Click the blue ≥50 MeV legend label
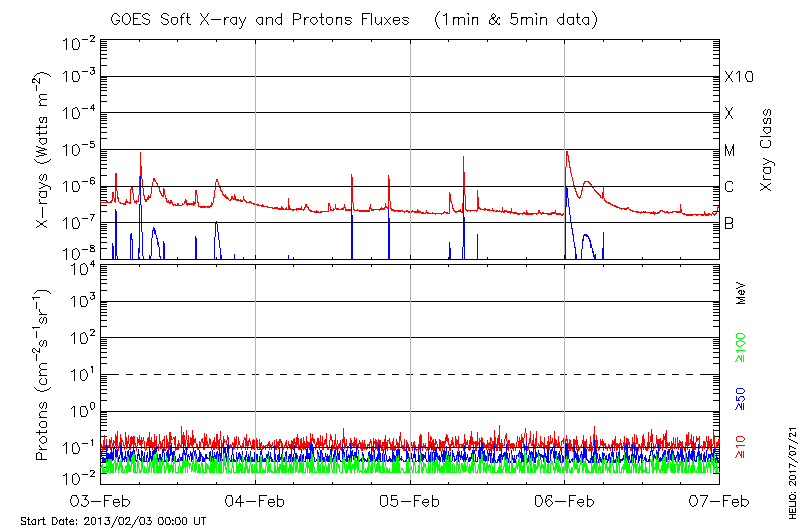The height and width of the screenshot is (530, 800). [741, 397]
